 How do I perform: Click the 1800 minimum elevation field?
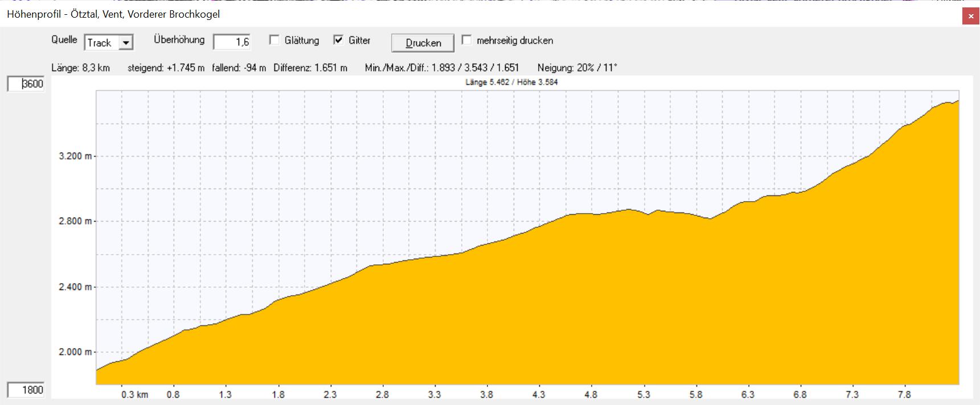click(26, 390)
